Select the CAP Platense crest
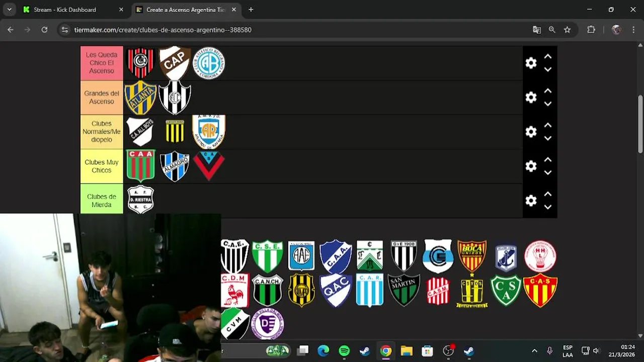644x362 pixels. 175,63
